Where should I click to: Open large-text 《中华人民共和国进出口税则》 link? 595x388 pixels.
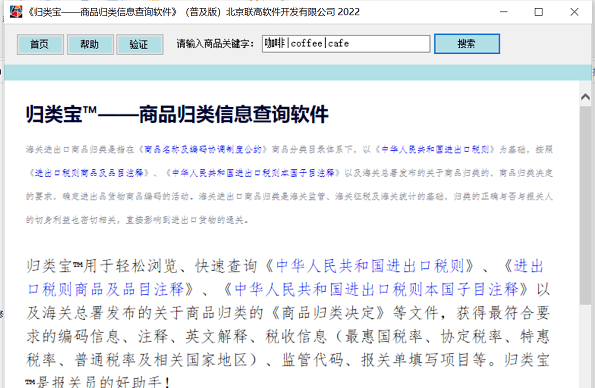pos(370,266)
